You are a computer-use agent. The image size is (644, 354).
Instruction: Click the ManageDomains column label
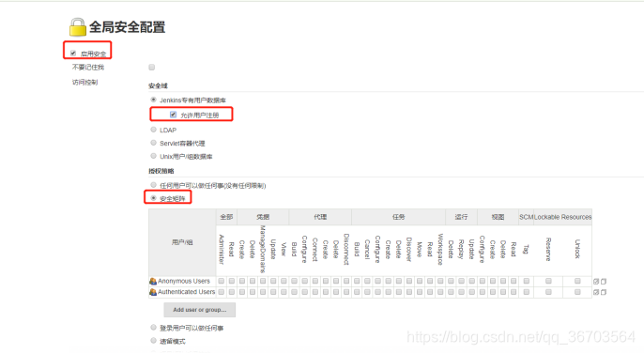tap(263, 249)
